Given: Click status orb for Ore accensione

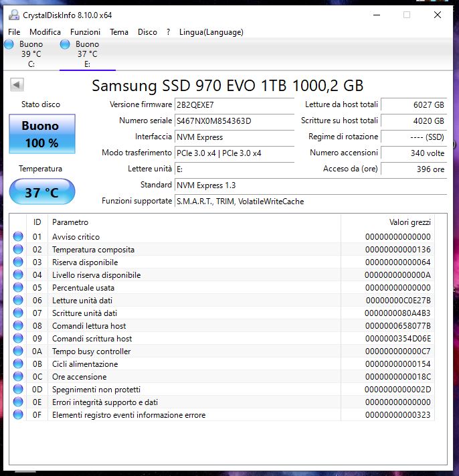Looking at the screenshot, I should point(18,376).
